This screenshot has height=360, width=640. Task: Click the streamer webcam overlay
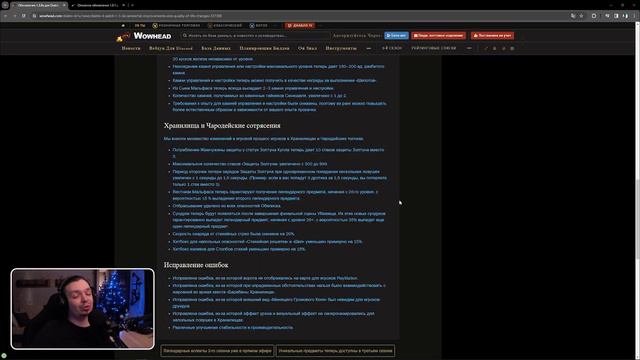82,309
